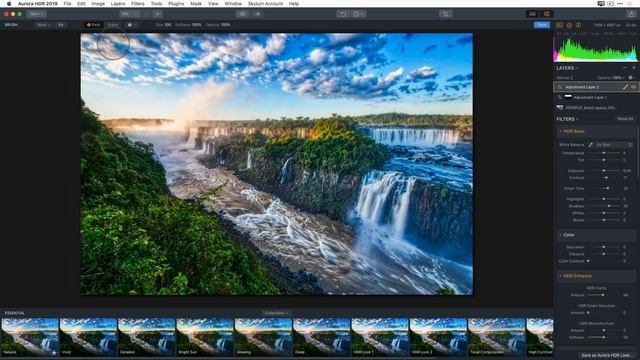Screen dimensions: 640x360
Task: Open the zoom percentage dropdown
Action: (x=130, y=14)
